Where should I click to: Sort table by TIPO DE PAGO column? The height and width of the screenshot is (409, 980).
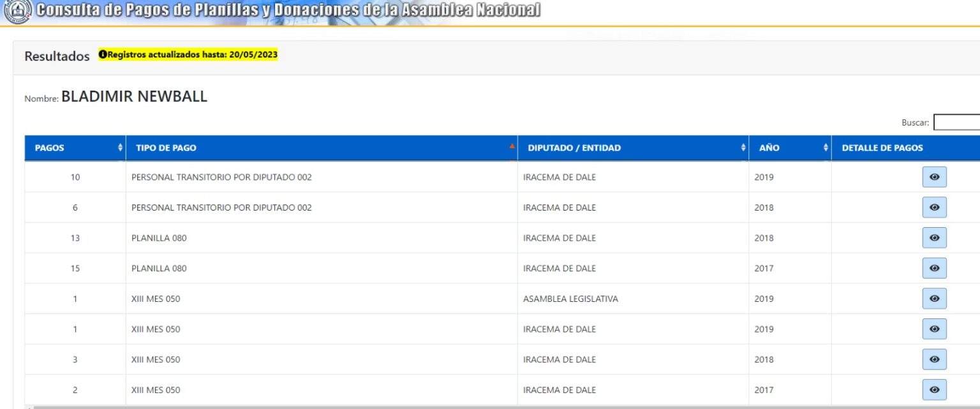(x=322, y=148)
